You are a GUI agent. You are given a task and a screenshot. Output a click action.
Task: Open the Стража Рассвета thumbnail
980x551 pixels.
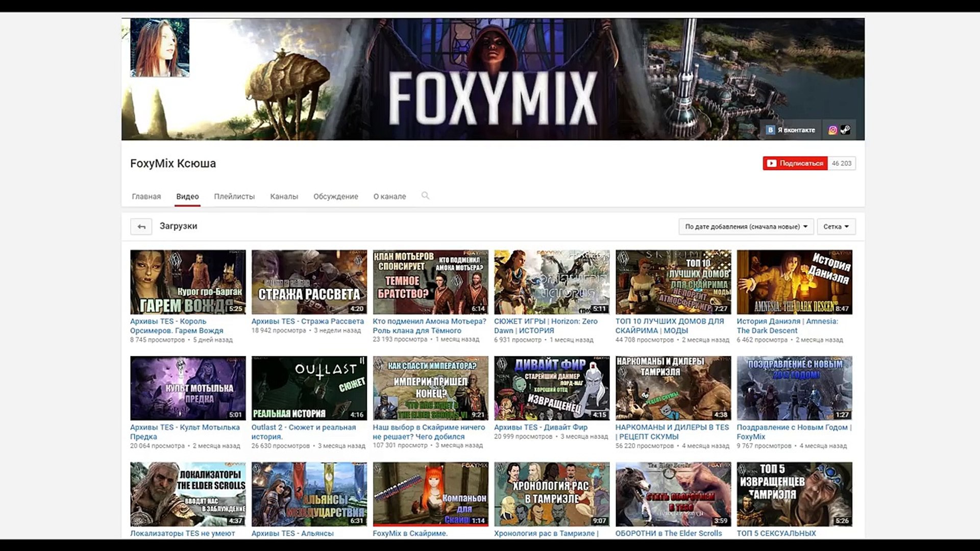point(309,282)
